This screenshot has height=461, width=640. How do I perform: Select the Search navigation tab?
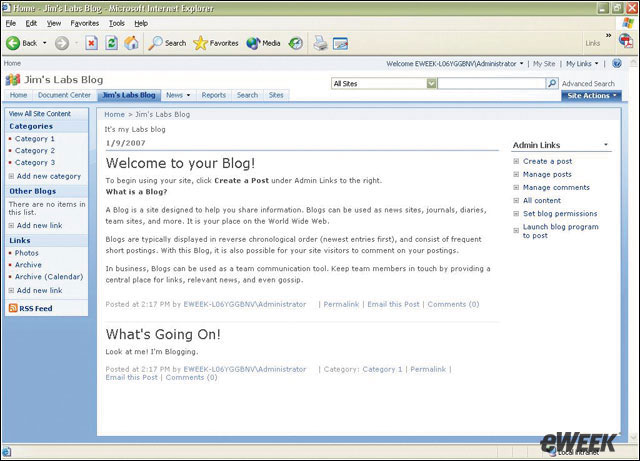click(x=247, y=95)
